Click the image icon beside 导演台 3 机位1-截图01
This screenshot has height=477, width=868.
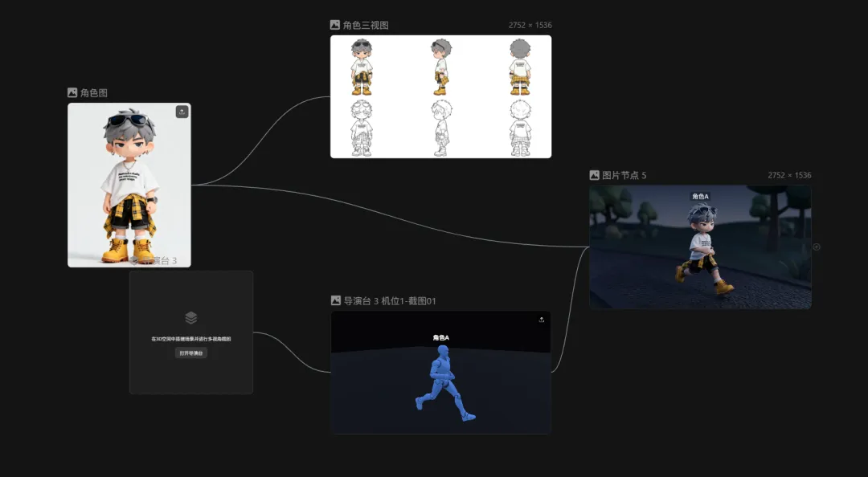[335, 300]
